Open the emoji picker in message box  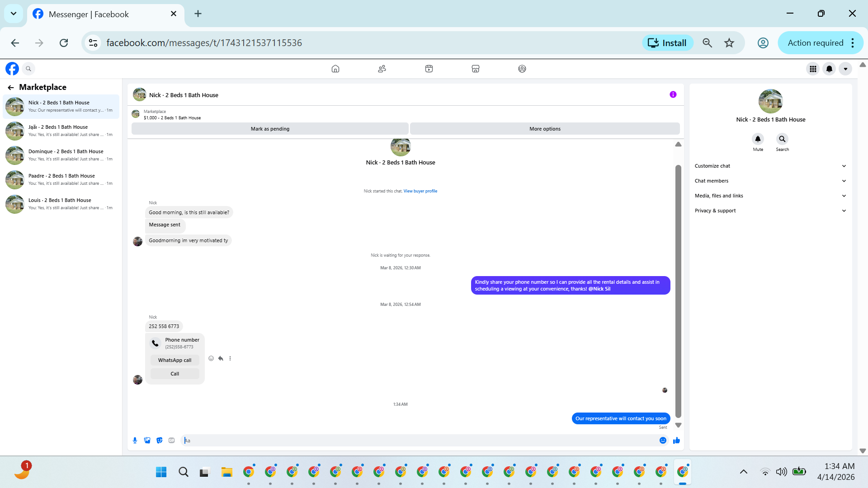(663, 441)
